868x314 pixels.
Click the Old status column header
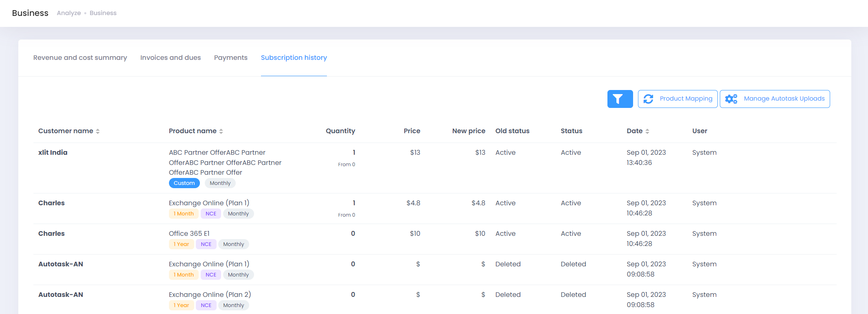pos(513,131)
